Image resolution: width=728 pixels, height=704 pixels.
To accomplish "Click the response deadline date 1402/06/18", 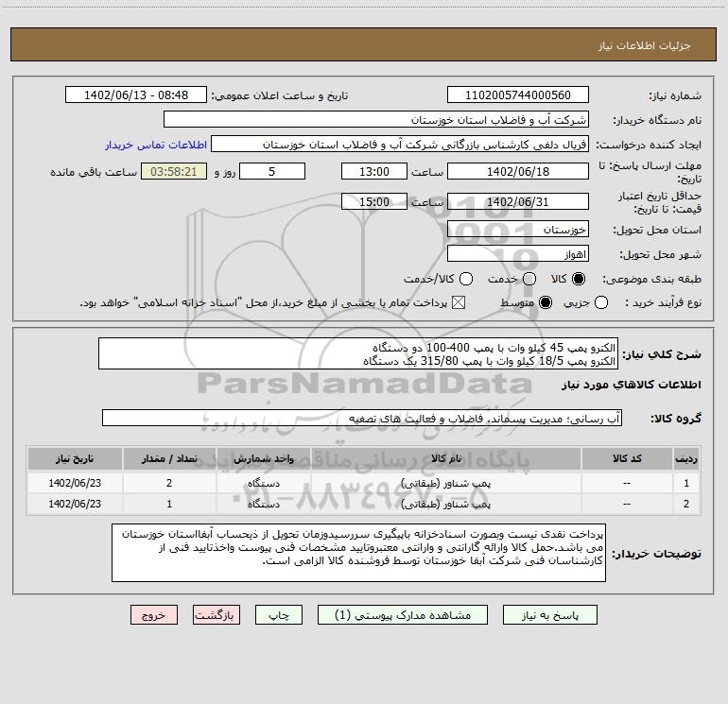I will tap(518, 171).
